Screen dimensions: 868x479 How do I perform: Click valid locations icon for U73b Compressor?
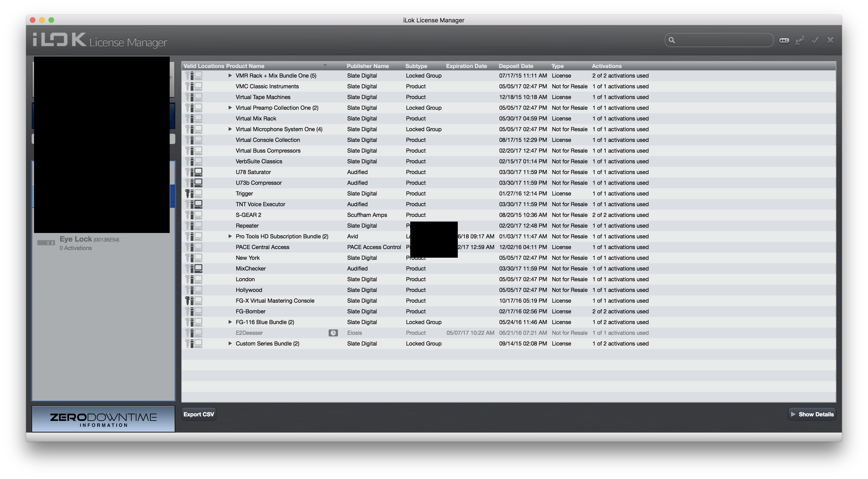194,183
